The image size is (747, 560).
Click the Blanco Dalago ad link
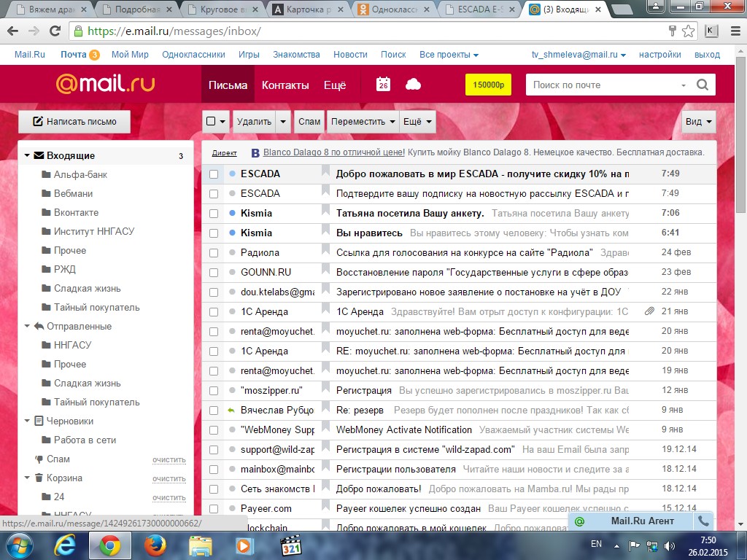pyautogui.click(x=334, y=152)
